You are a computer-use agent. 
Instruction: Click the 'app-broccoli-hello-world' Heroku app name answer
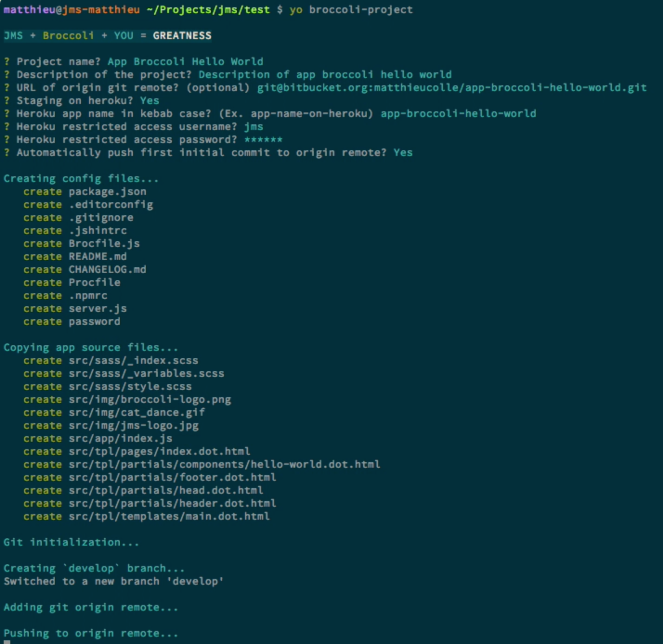458,114
